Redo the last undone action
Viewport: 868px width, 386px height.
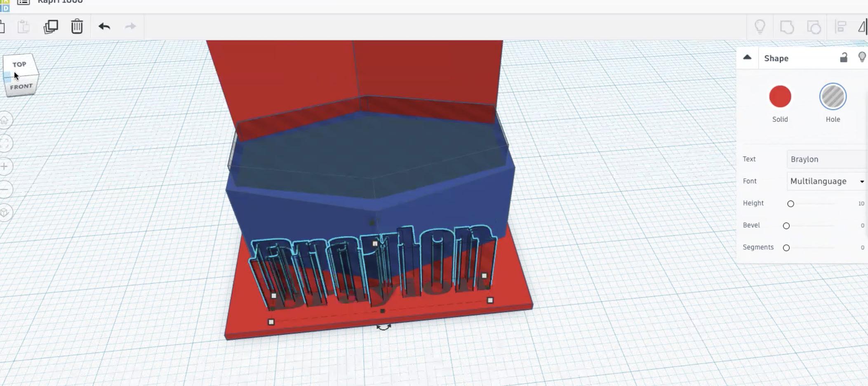(130, 27)
